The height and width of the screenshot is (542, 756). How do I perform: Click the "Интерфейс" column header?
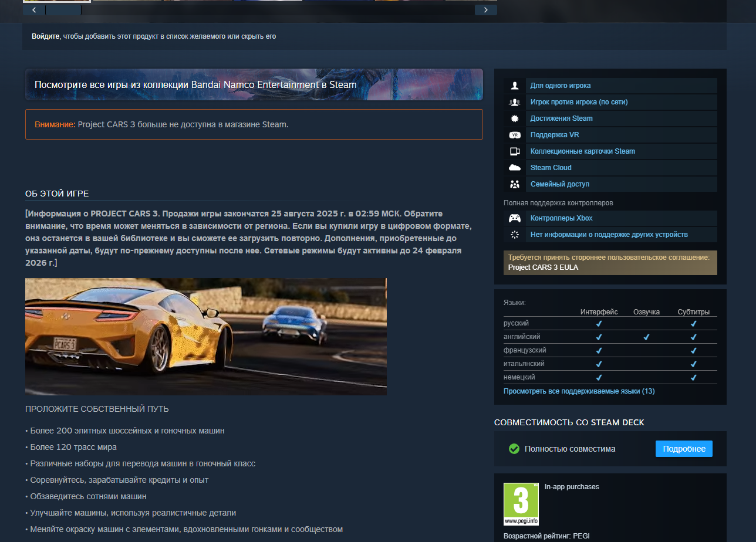599,312
